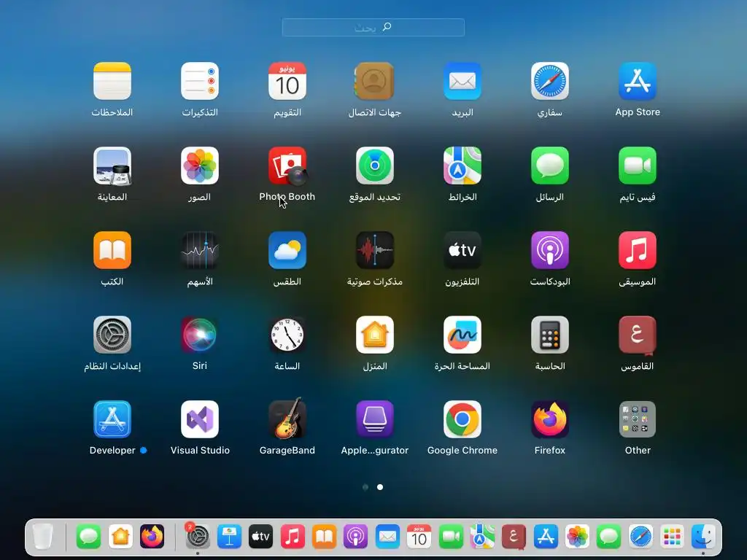Open Voice Memos (مذكرات صوتية) app

tap(374, 250)
